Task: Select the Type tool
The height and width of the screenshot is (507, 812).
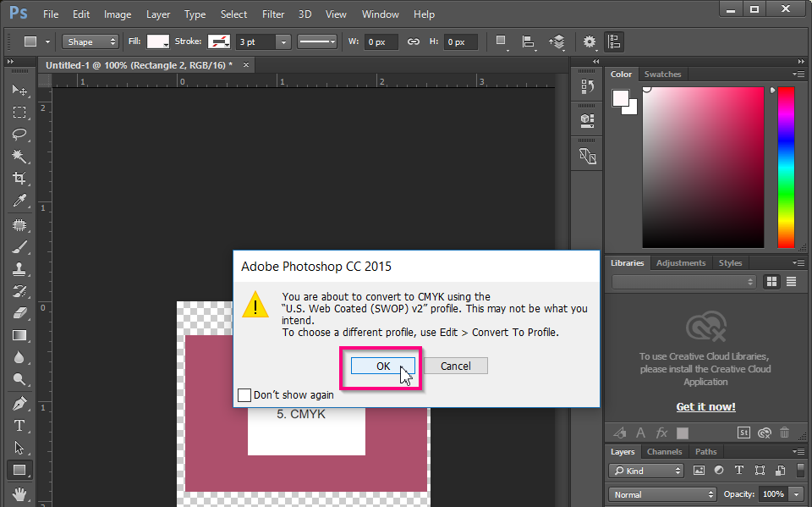Action: (19, 426)
